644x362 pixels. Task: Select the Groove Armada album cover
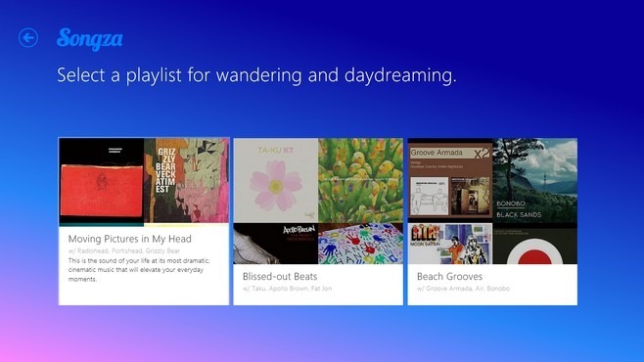click(x=450, y=181)
